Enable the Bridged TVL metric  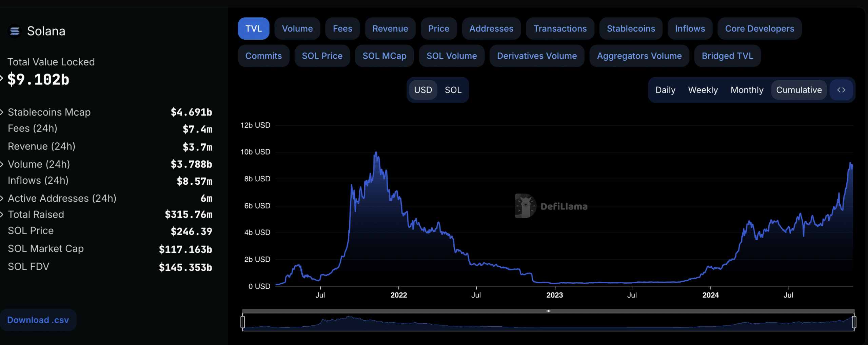pyautogui.click(x=727, y=56)
